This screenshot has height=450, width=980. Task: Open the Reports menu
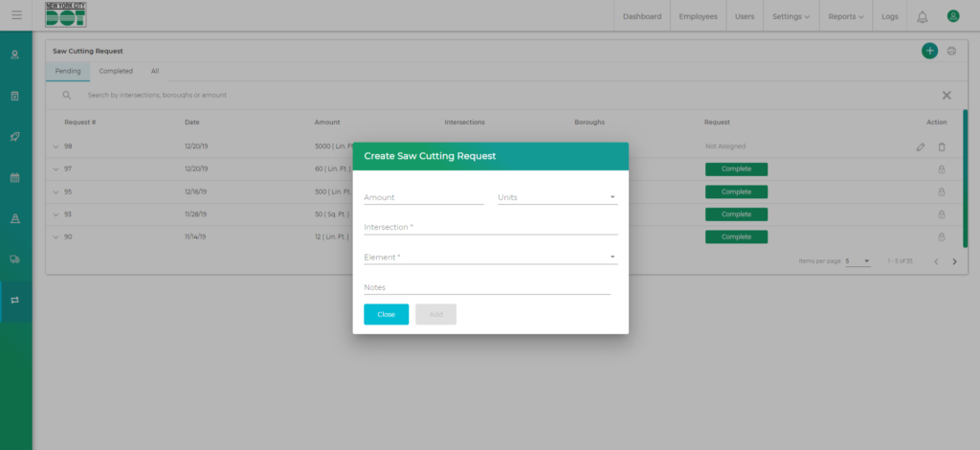(x=846, y=16)
